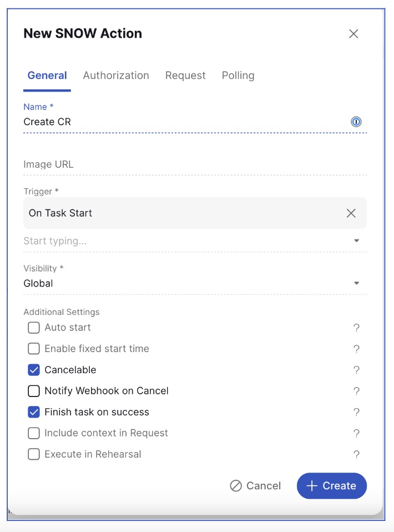Viewport: 394px width, 532px height.
Task: Click the New SNOW Action title
Action: point(83,33)
